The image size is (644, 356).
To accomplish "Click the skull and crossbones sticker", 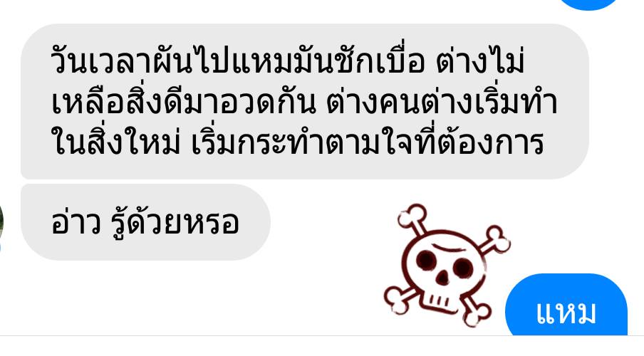I will pos(447,266).
